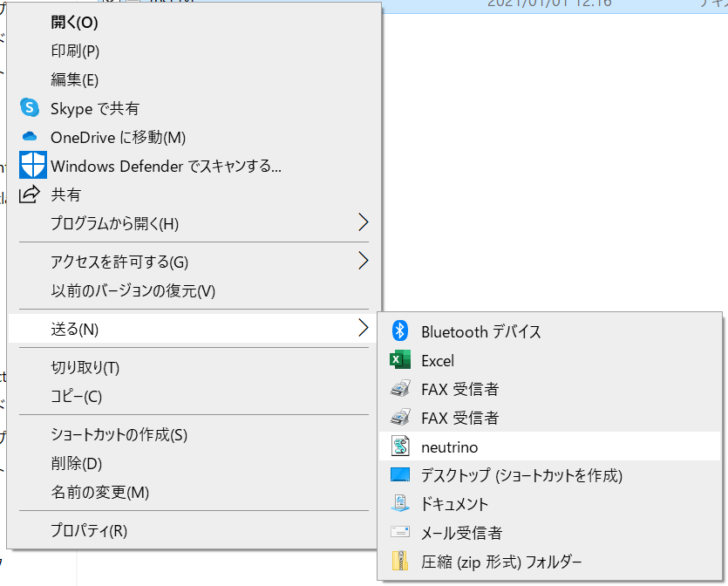Select 名前の変更(M) to rename
The image size is (728, 586).
point(194,492)
